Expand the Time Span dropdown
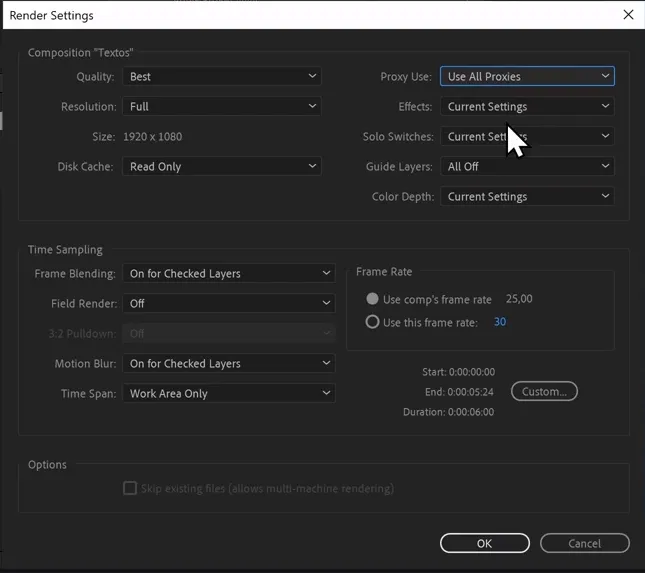The image size is (645, 573). 229,394
